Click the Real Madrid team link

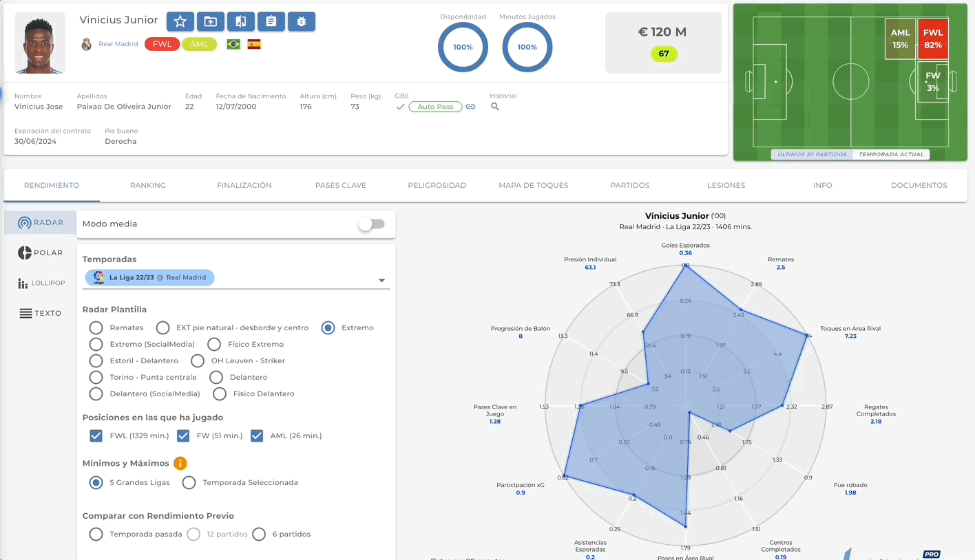118,44
